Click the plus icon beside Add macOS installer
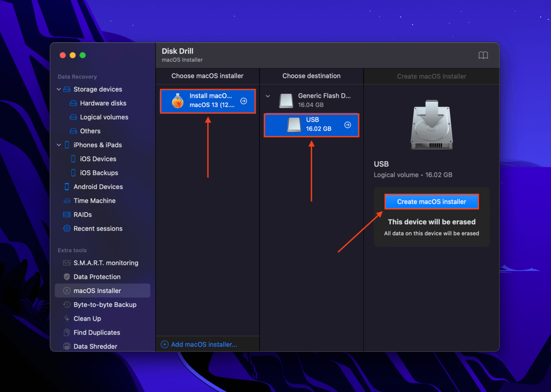Screen dimensions: 551x392 [x=164, y=344]
